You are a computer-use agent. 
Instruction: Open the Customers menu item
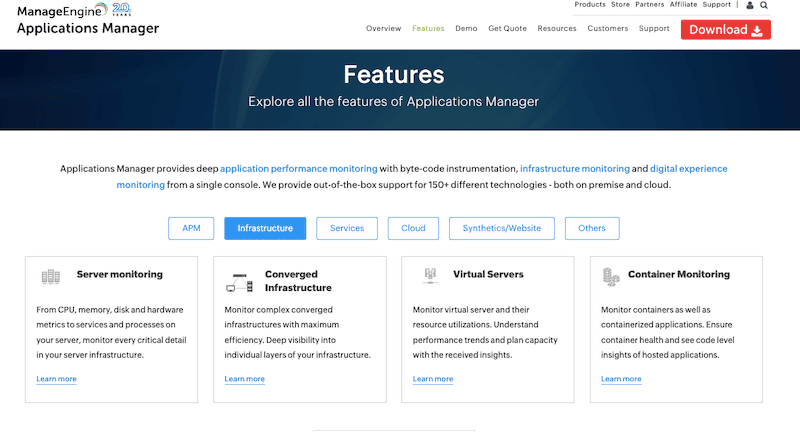pyautogui.click(x=608, y=29)
